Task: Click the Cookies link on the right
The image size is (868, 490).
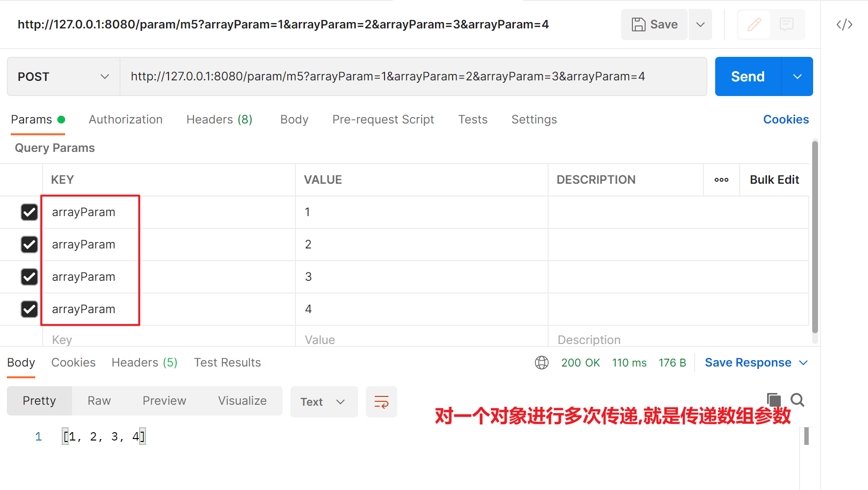Action: [786, 120]
